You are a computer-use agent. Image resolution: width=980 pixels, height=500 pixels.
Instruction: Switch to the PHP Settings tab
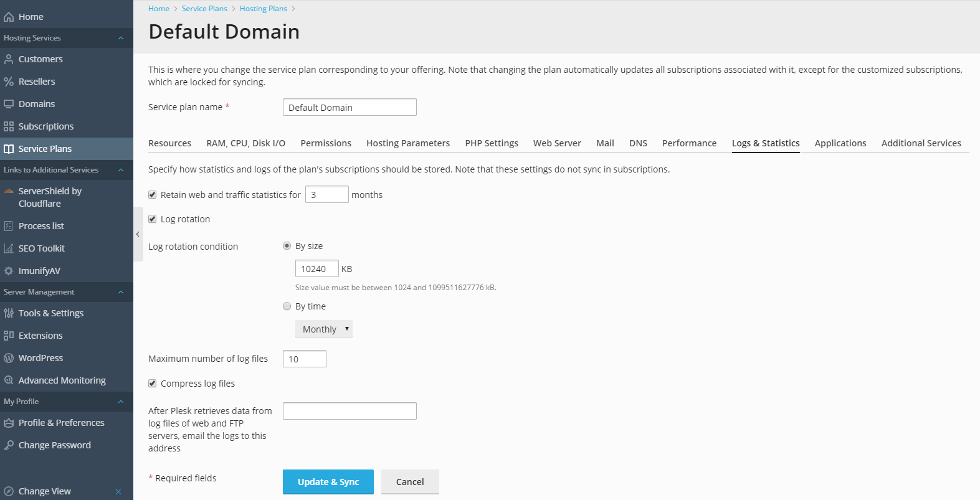(x=491, y=143)
